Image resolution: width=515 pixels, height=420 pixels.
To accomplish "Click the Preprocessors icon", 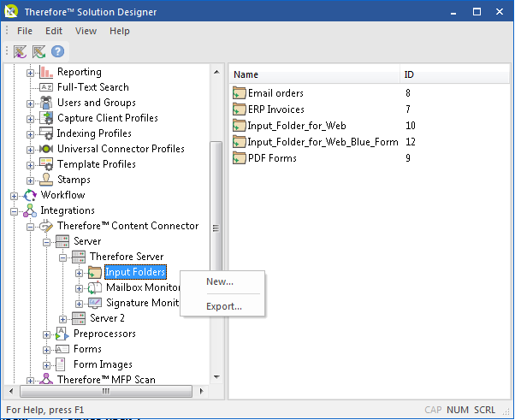I will [x=62, y=334].
